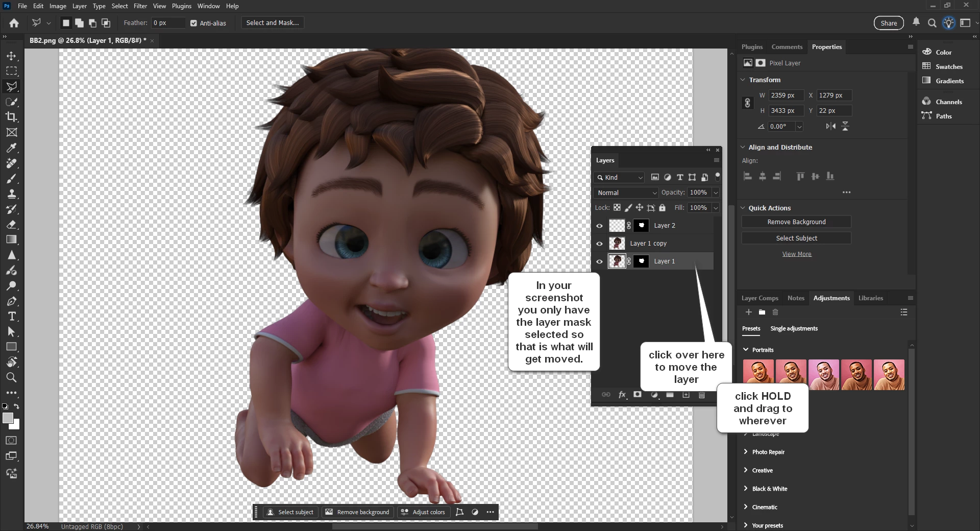Open the Kind filter dropdown in Layers
Screen dimensions: 980x531
tap(620, 177)
